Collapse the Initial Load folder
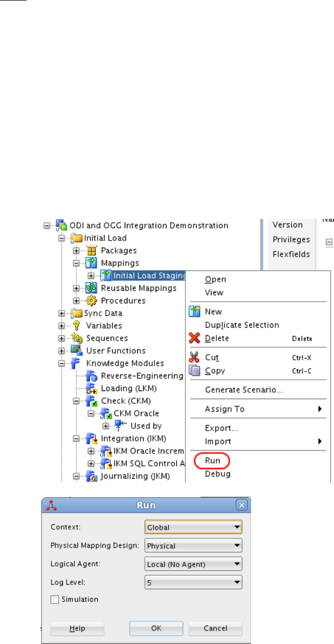Viewport: 334px width, 644px height. (62, 238)
